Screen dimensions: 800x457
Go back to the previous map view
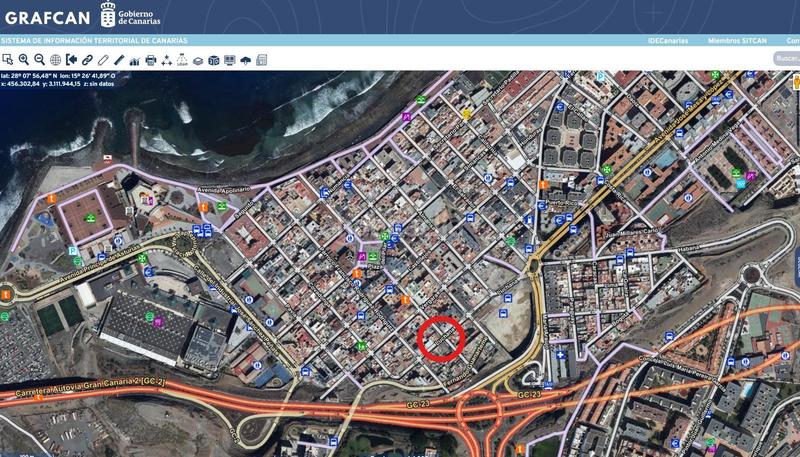click(x=71, y=60)
